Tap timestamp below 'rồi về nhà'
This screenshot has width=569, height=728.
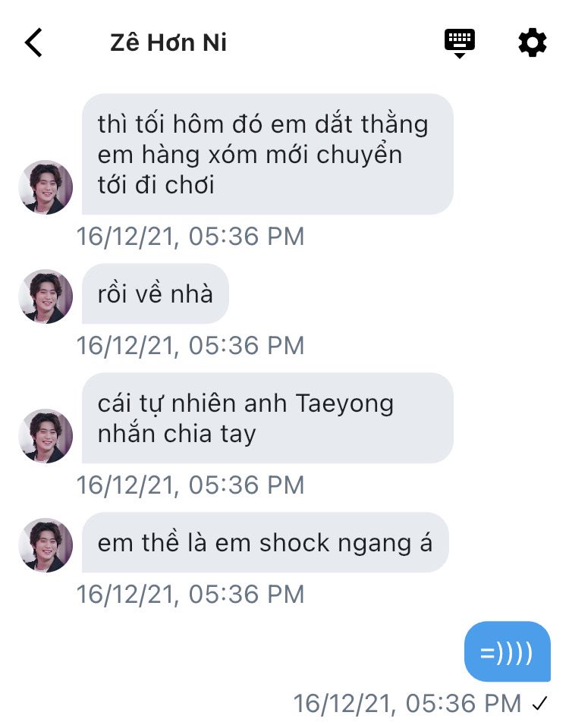pos(190,346)
